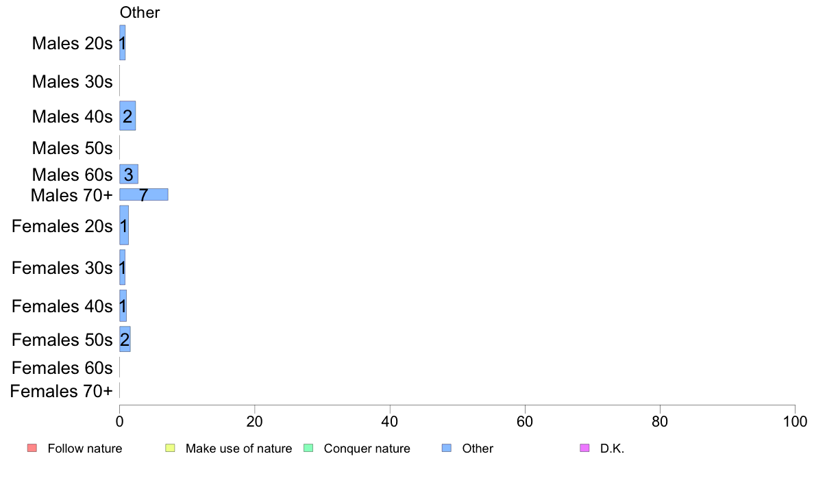Select the Males 60s bar labeled 3
Viewport: 814px width, 504px height.
click(x=129, y=174)
